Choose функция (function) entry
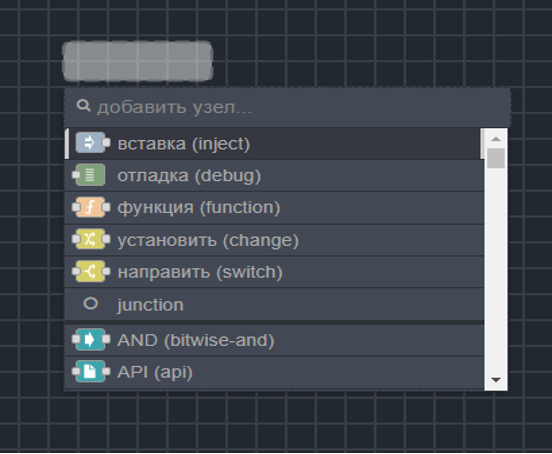The width and height of the screenshot is (552, 454). coord(274,208)
